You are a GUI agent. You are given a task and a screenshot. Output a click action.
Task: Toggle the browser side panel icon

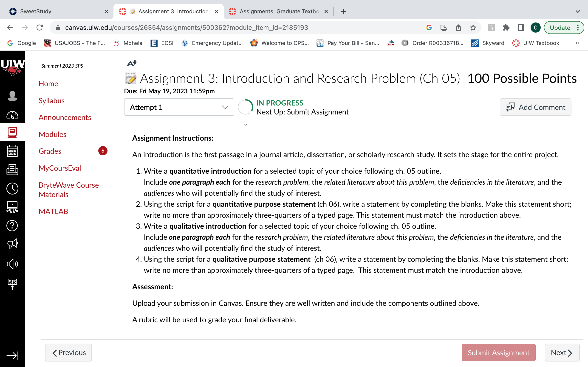pyautogui.click(x=521, y=28)
